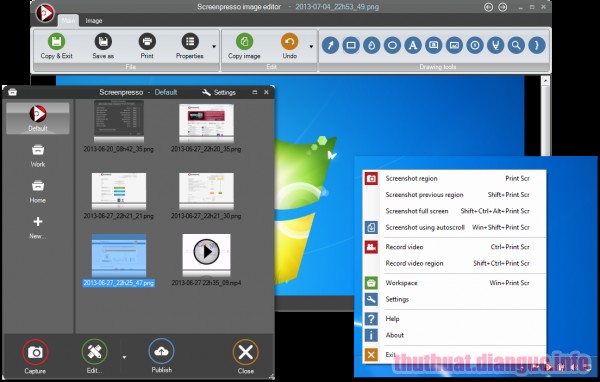
Task: Open the Home workspace folder
Action: point(38,192)
